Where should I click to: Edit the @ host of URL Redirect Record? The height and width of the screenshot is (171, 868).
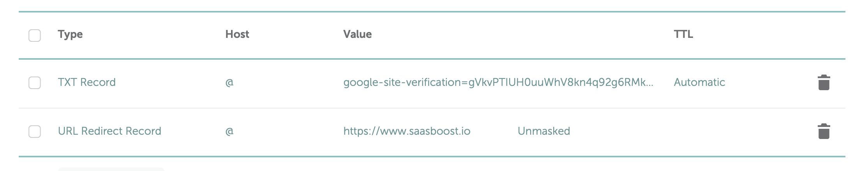pyautogui.click(x=229, y=131)
